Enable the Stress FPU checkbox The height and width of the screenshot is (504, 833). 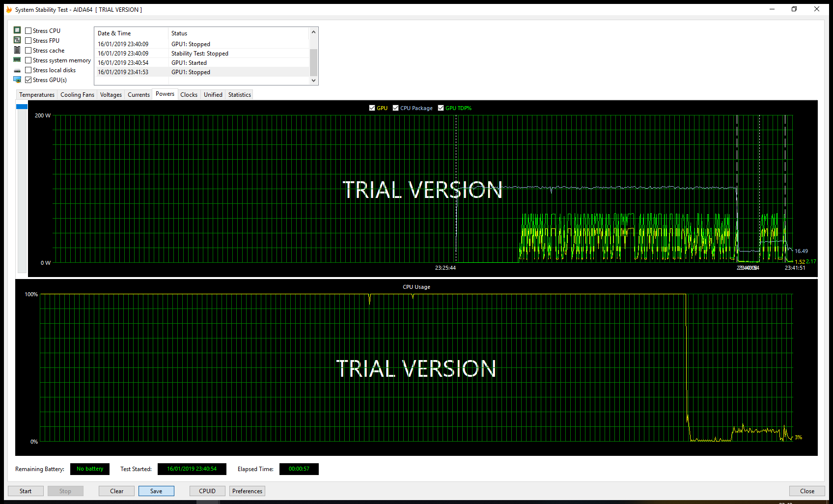(28, 40)
